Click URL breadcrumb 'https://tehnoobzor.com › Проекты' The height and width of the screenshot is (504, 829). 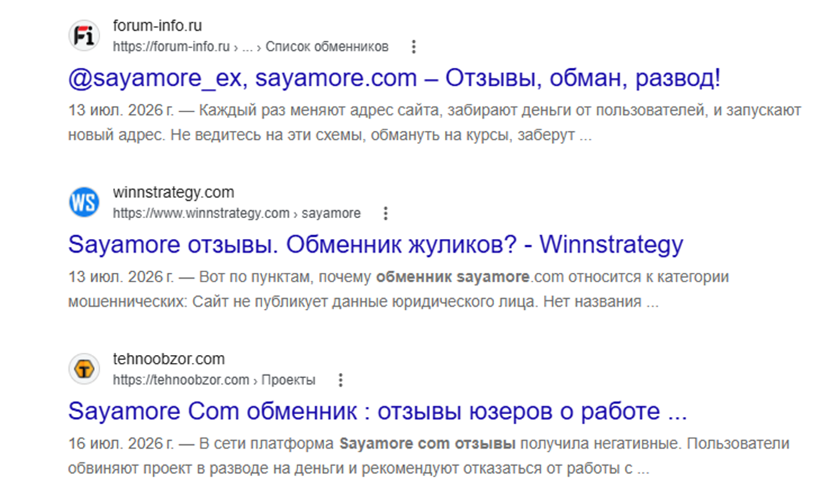coord(214,380)
